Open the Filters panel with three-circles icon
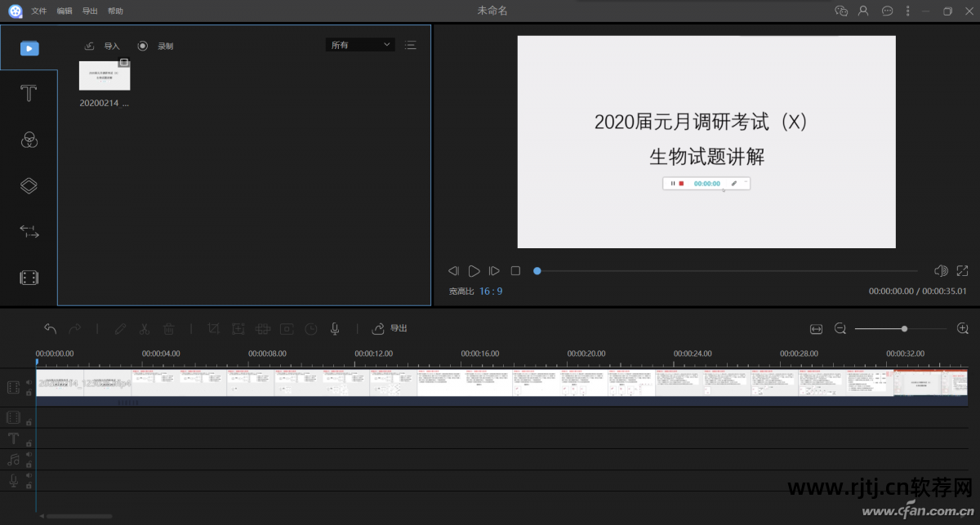The height and width of the screenshot is (525, 980). coord(29,140)
